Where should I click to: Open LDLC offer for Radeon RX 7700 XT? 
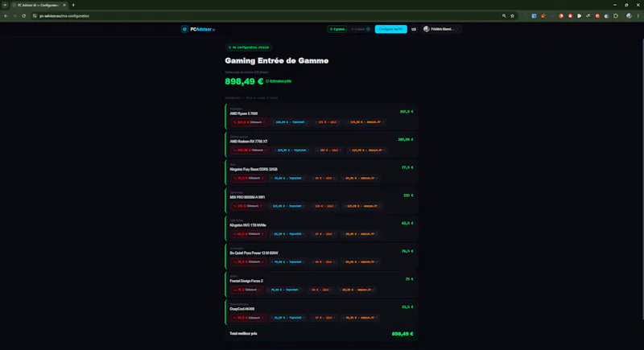click(329, 150)
